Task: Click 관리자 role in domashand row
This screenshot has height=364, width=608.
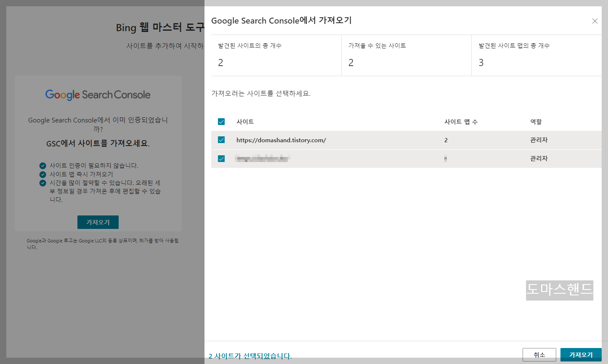Action: (539, 140)
